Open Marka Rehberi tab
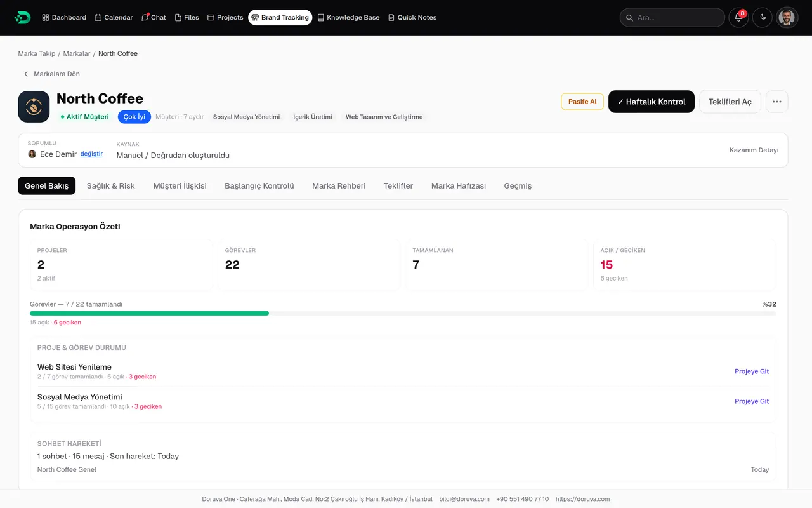 coord(339,186)
